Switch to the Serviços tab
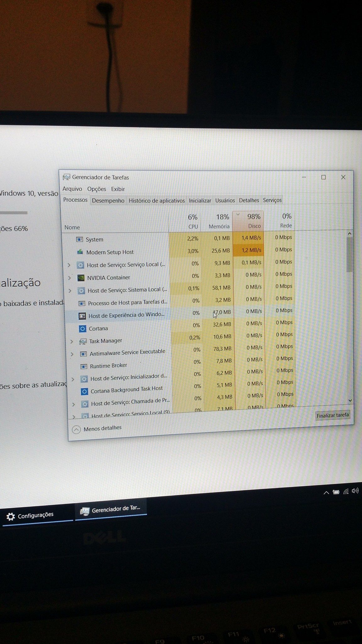 (272, 200)
